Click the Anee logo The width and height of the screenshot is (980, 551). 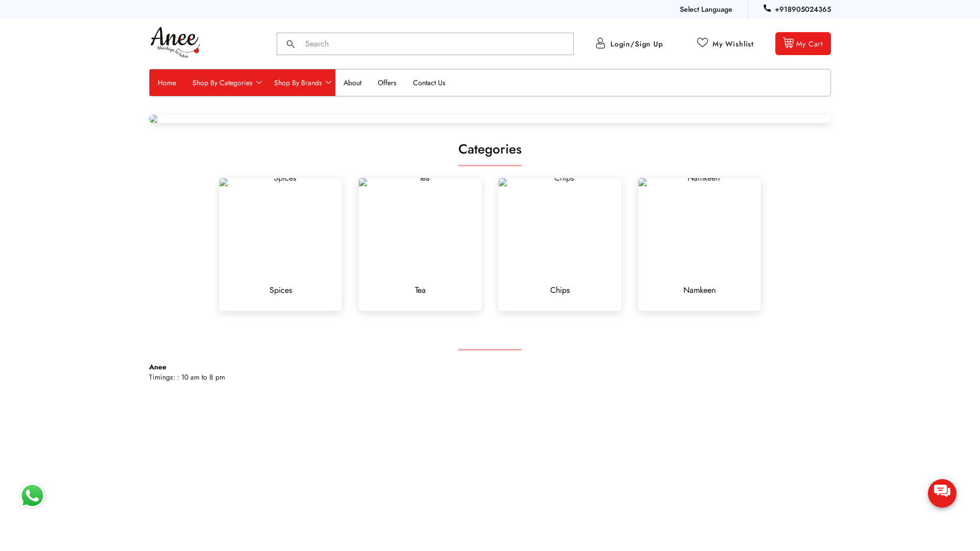tap(175, 42)
